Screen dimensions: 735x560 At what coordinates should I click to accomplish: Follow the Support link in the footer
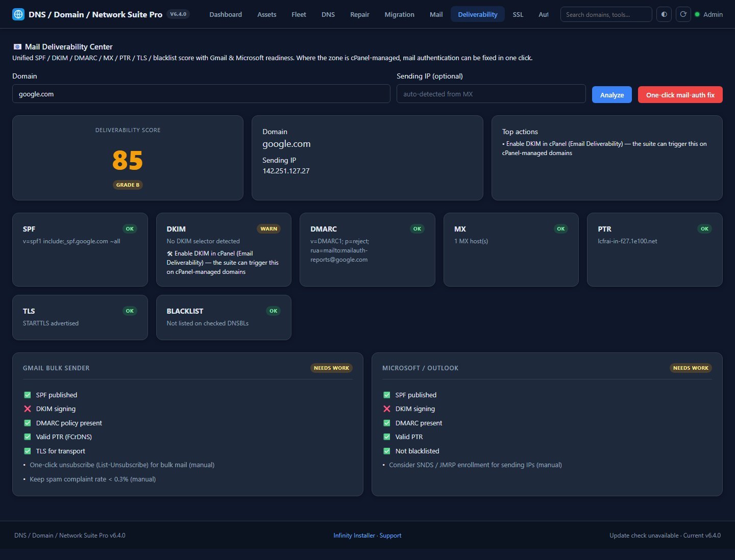pos(390,536)
